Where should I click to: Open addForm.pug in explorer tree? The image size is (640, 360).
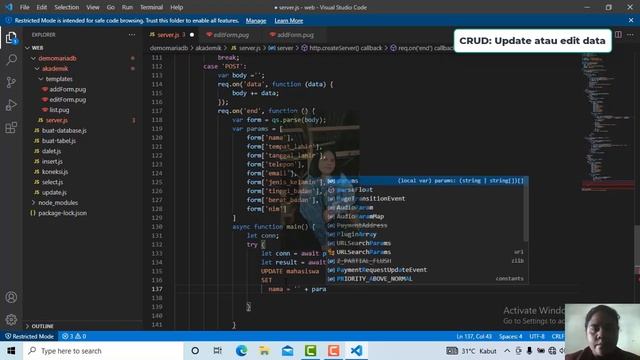[x=67, y=89]
